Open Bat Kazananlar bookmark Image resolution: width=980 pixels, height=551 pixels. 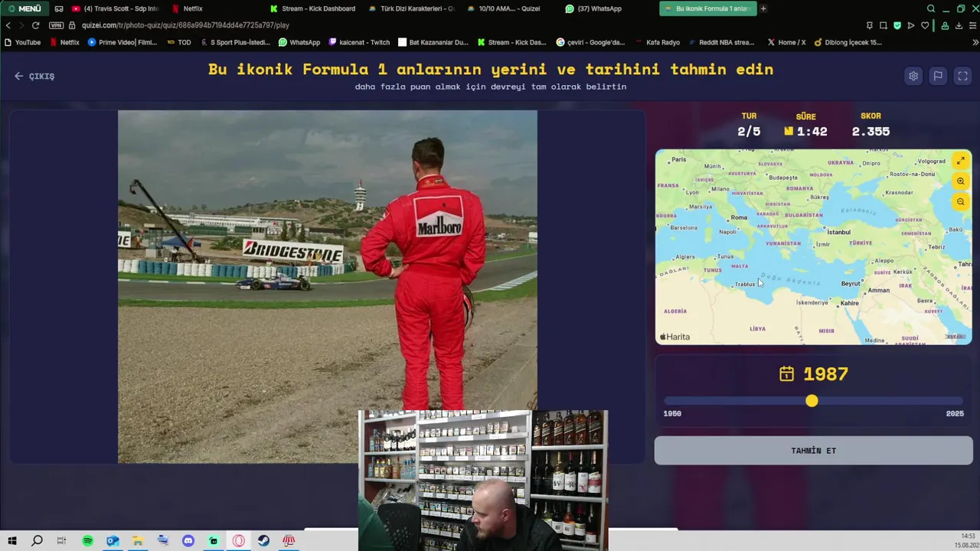click(x=433, y=42)
